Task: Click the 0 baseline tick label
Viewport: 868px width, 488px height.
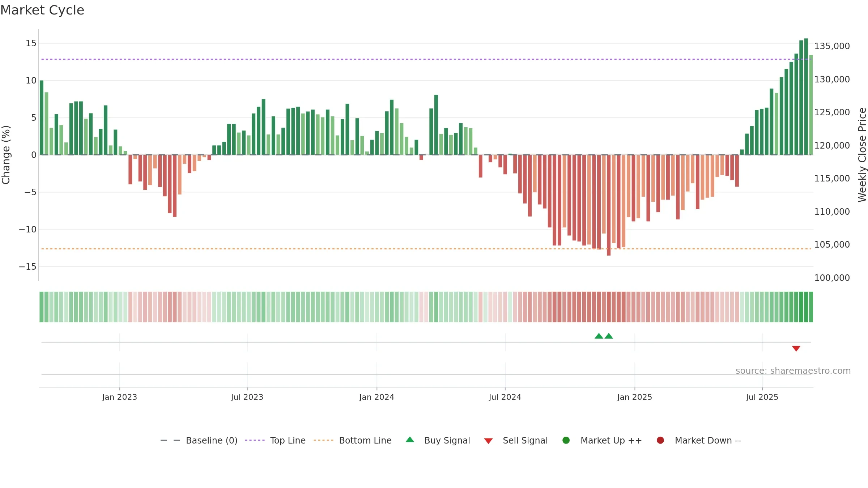Action: pyautogui.click(x=34, y=155)
